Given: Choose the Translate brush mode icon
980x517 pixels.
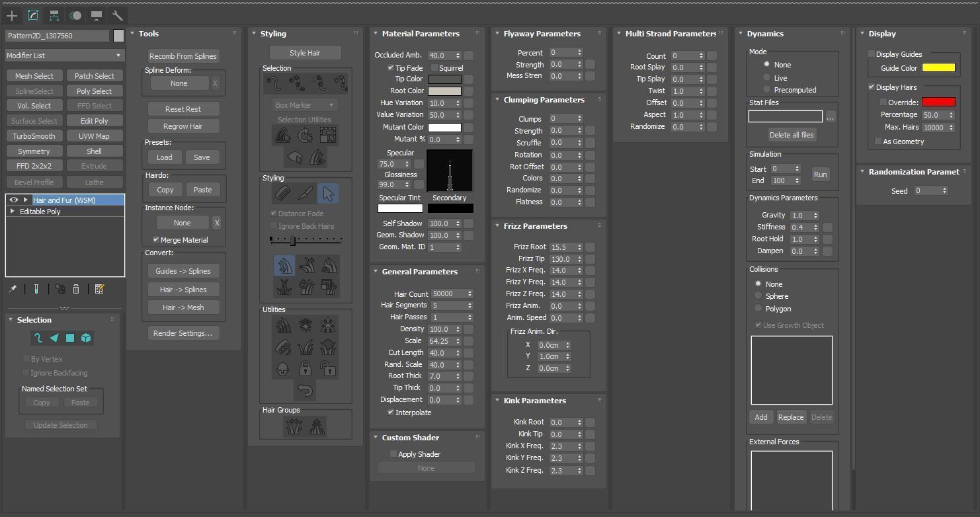Looking at the screenshot, I should 284,266.
